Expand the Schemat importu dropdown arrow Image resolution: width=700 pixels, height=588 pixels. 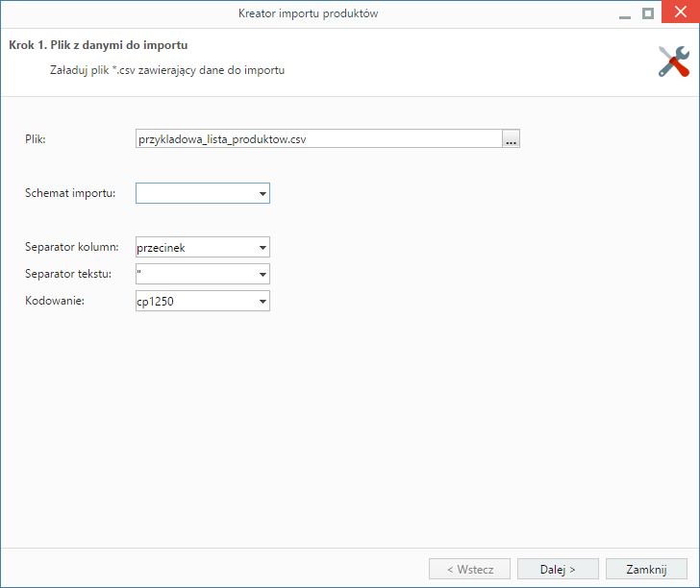tap(262, 193)
